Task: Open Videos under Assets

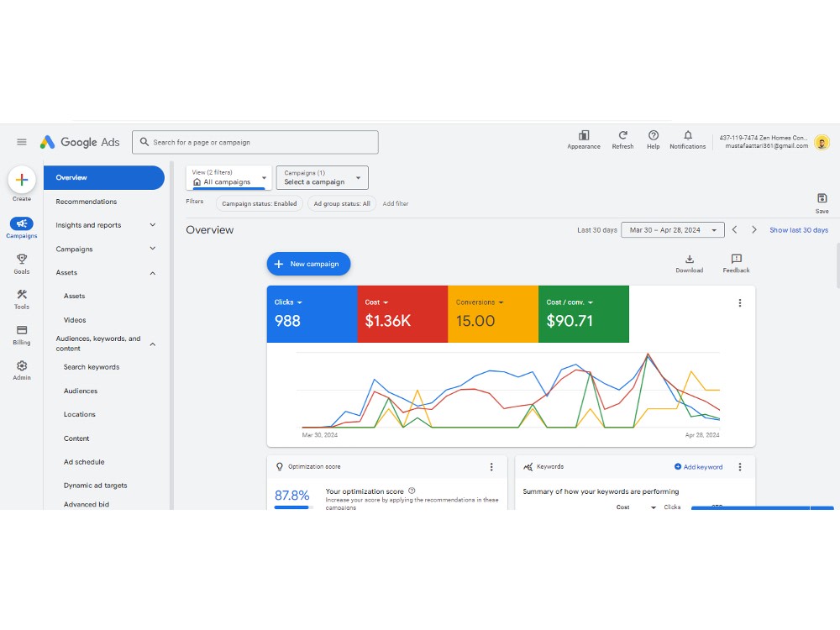Action: (75, 320)
